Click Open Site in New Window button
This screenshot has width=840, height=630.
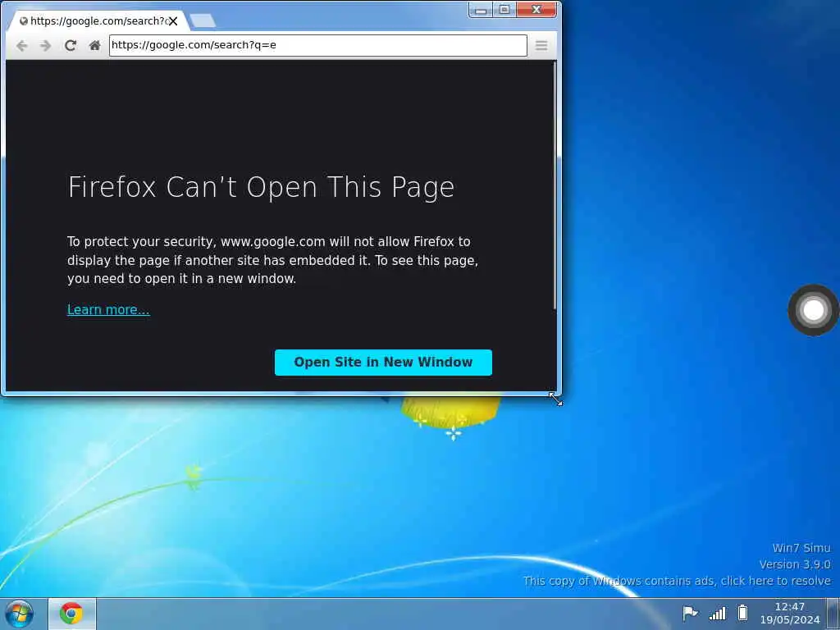(x=383, y=363)
